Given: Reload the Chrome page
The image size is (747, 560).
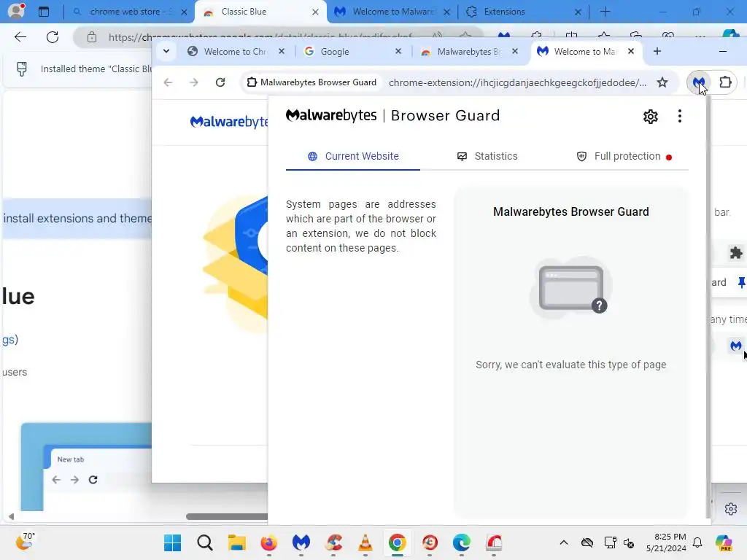Looking at the screenshot, I should point(220,82).
